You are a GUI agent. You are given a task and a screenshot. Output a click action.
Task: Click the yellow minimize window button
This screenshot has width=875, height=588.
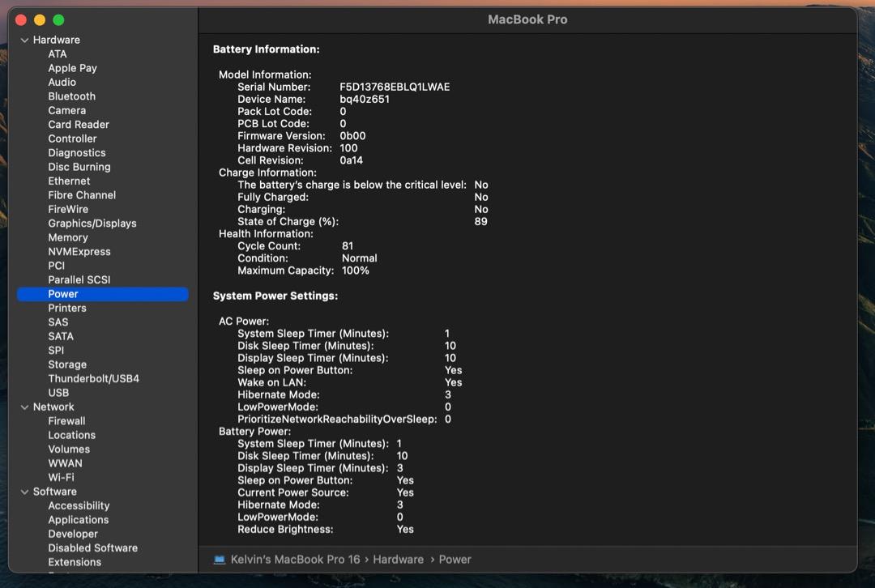click(40, 20)
